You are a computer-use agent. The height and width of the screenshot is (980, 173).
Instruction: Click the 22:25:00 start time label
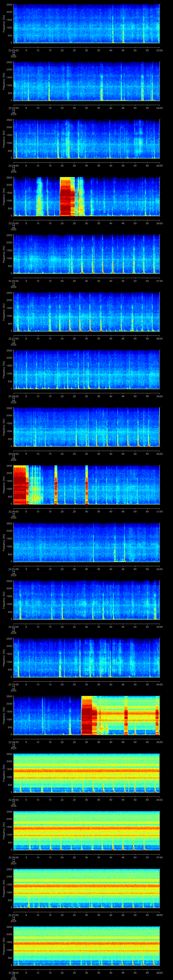13,223
